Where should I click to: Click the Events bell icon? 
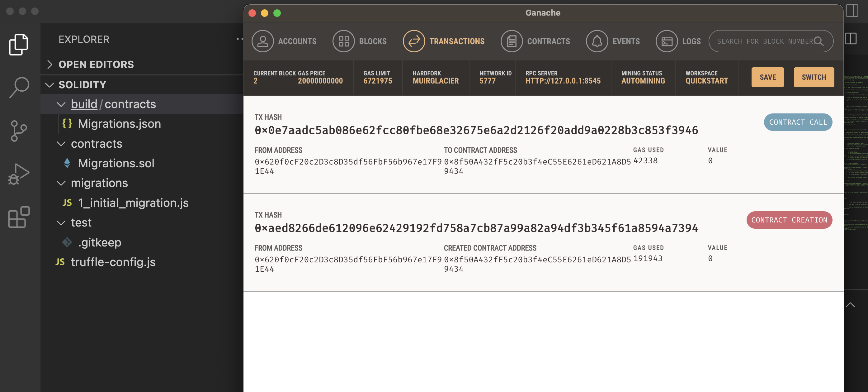click(597, 41)
